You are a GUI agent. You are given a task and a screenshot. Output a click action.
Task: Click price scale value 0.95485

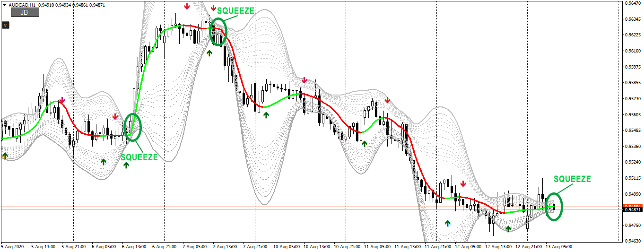(633, 130)
